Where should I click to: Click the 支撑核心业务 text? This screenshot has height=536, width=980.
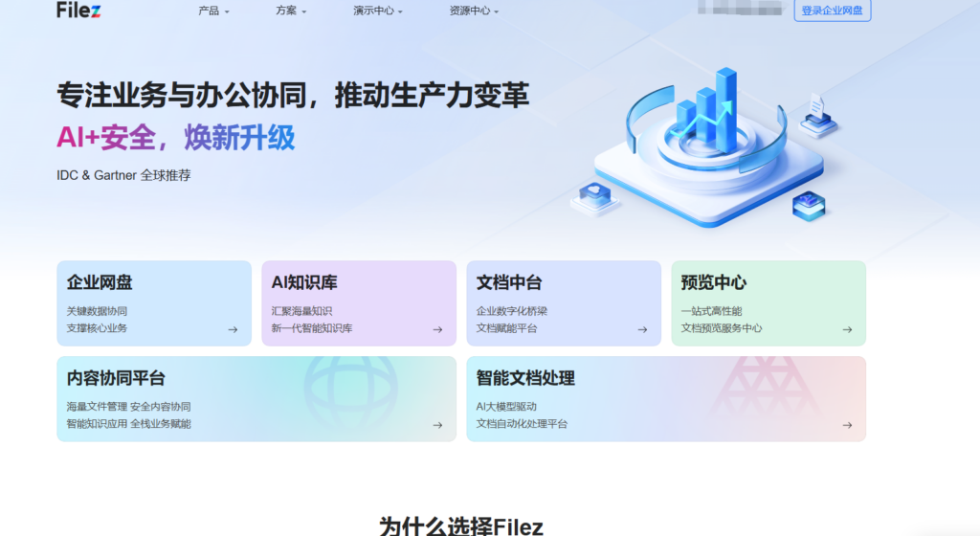click(x=97, y=328)
